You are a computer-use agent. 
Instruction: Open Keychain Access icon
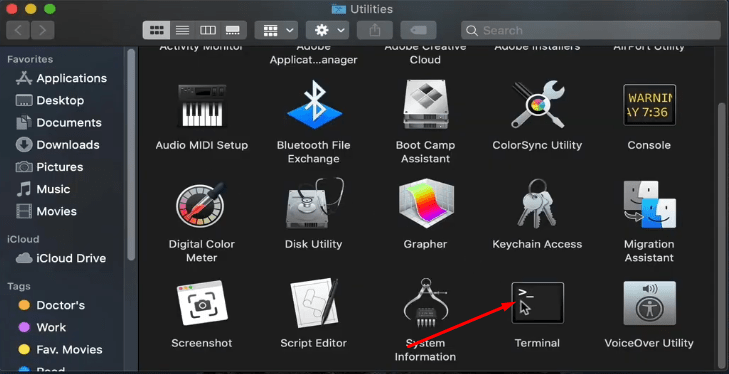point(536,204)
